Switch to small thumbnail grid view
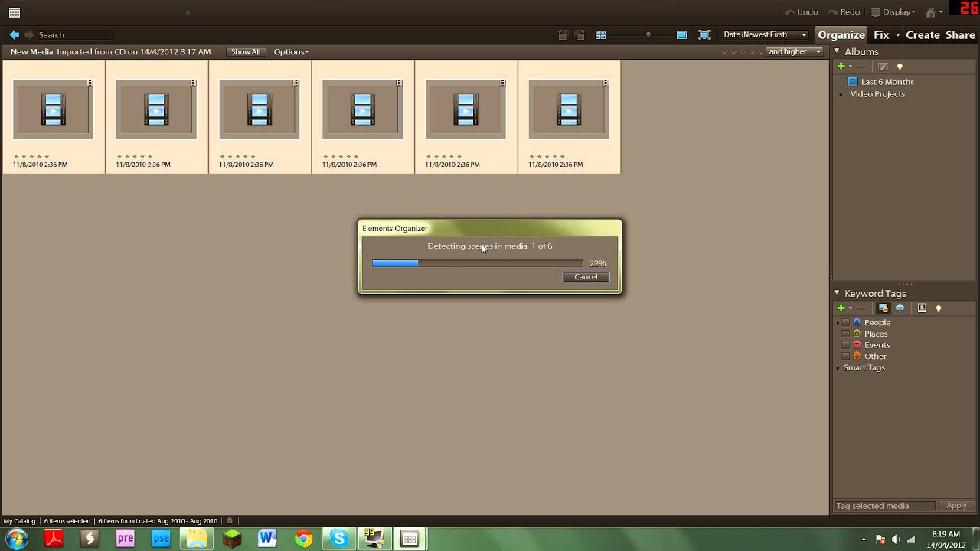This screenshot has width=980, height=551. [x=600, y=34]
